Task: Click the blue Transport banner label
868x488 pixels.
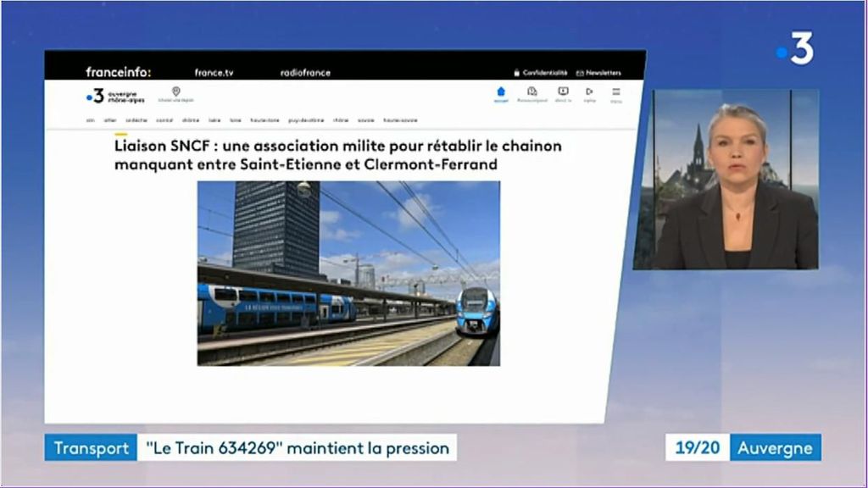Action: [x=91, y=447]
